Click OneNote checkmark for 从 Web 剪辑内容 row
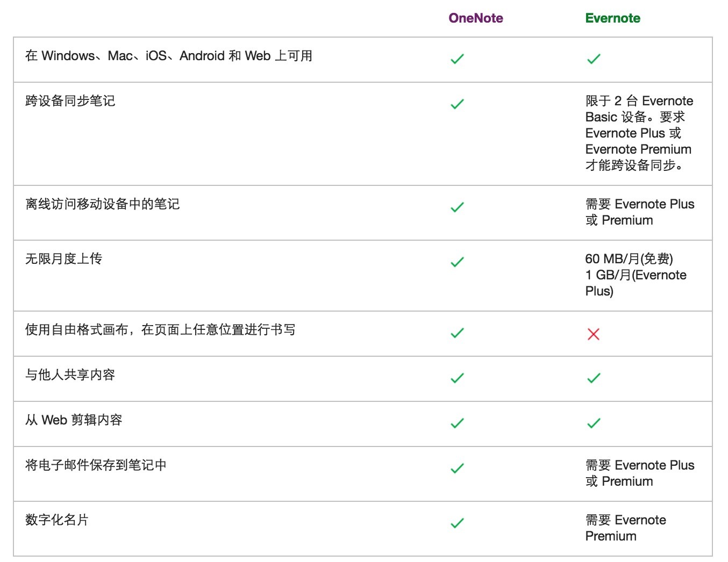 [457, 423]
